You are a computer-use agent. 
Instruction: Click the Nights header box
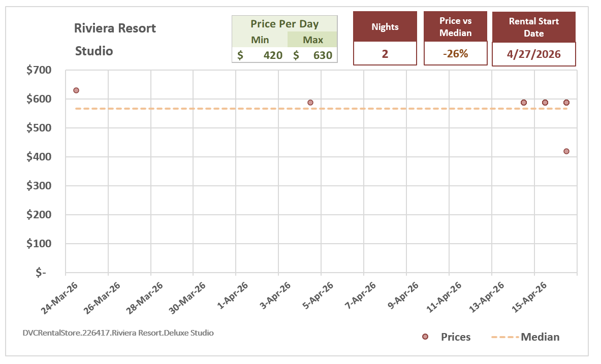385,26
